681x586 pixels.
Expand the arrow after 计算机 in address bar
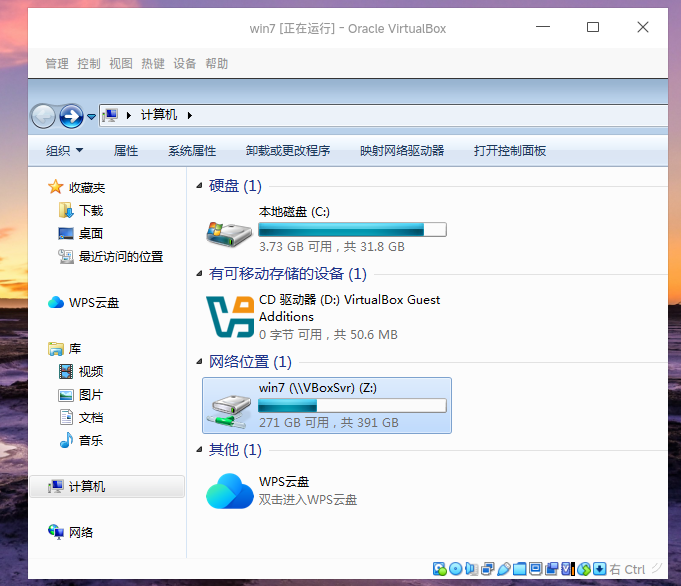click(x=190, y=116)
